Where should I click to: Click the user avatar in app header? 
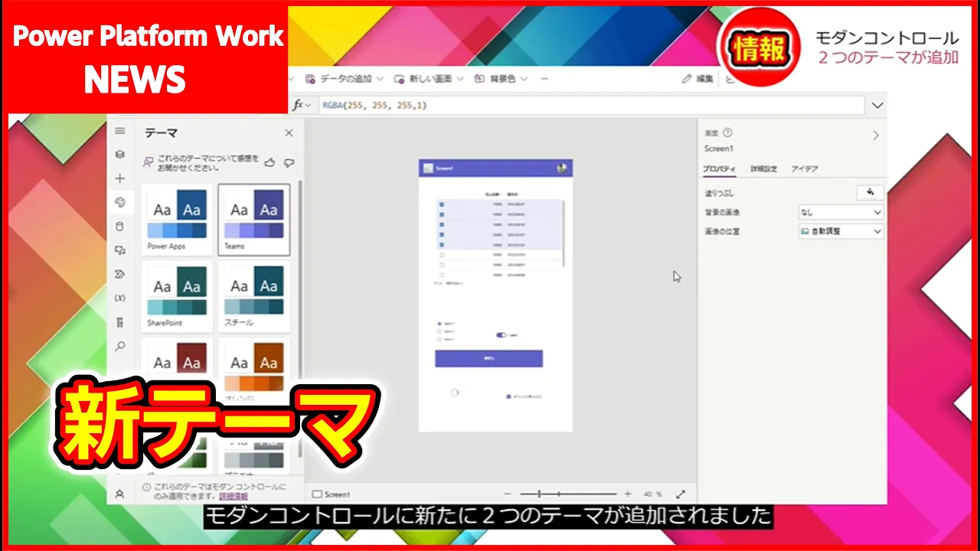[561, 168]
